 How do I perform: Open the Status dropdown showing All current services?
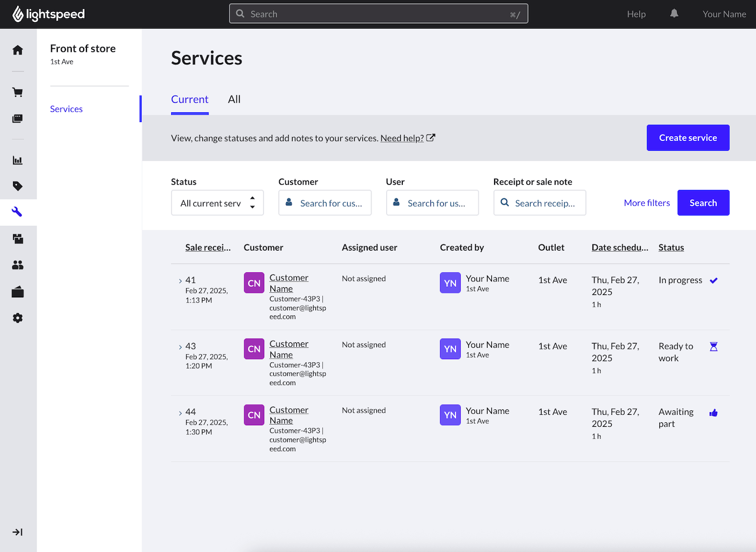click(217, 203)
